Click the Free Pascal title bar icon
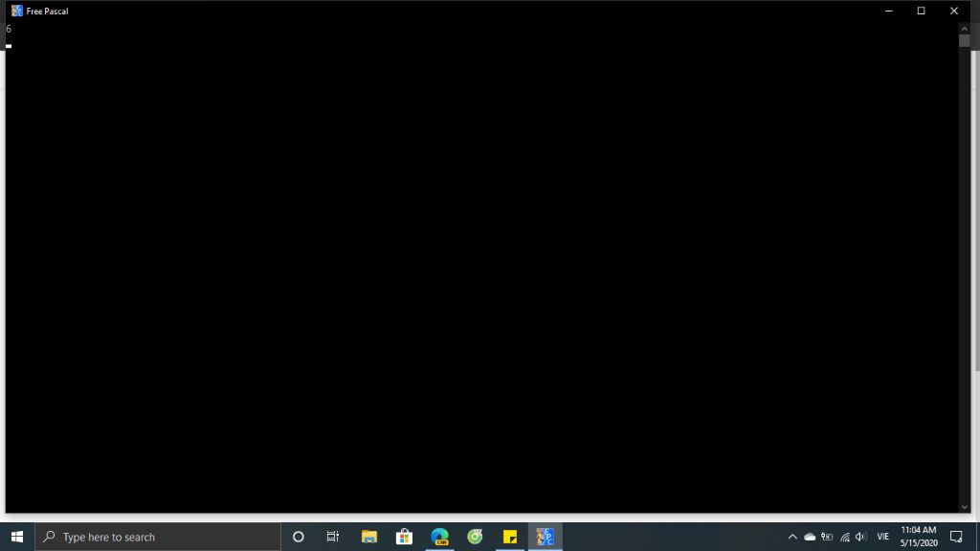 click(x=17, y=11)
